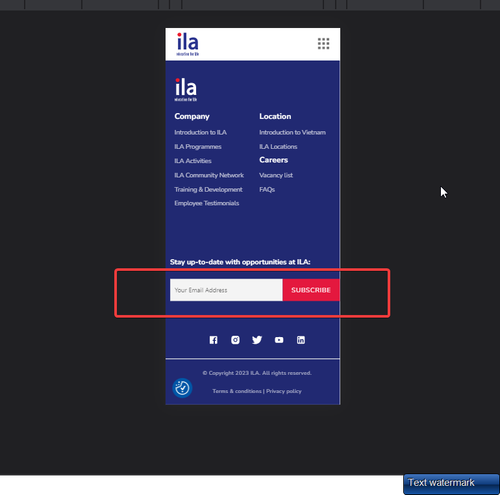Click the white ila logo in footer
The image size is (500, 495).
click(186, 90)
